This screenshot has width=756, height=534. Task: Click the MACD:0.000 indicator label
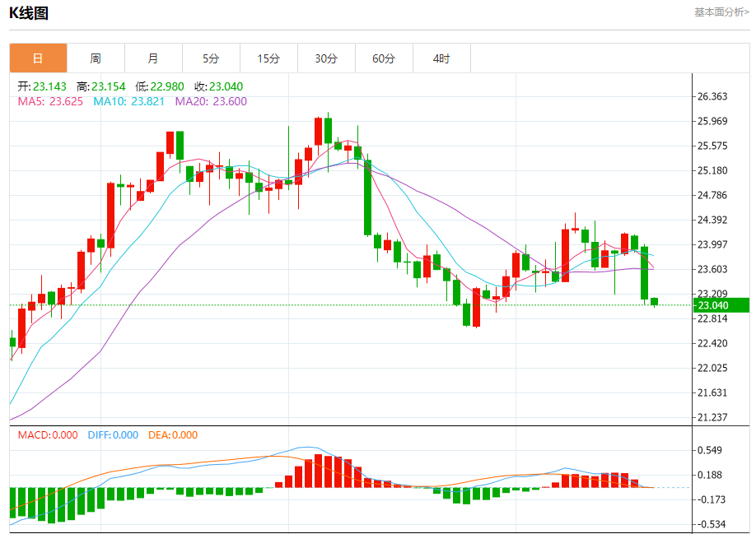tap(48, 435)
